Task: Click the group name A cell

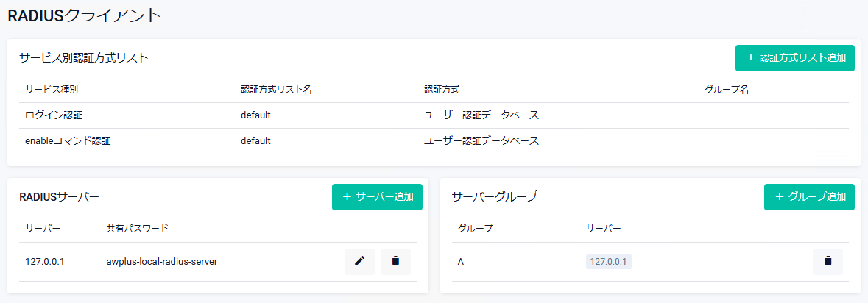Action: (x=461, y=261)
